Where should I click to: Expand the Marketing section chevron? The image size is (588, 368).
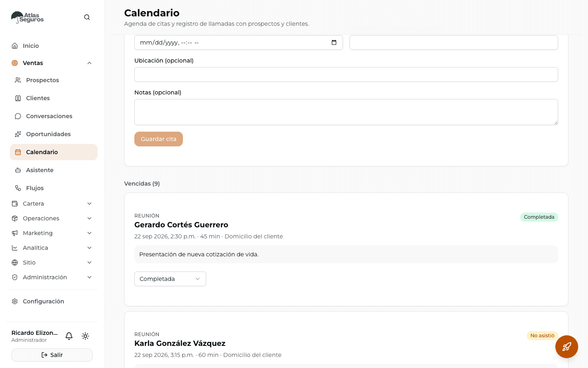pos(89,233)
